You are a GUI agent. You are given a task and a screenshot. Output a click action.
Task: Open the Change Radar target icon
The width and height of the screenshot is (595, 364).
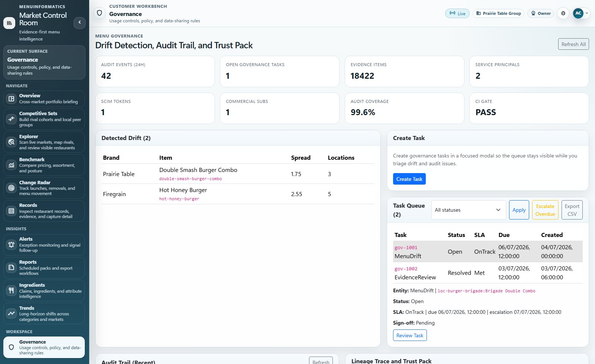(x=12, y=188)
